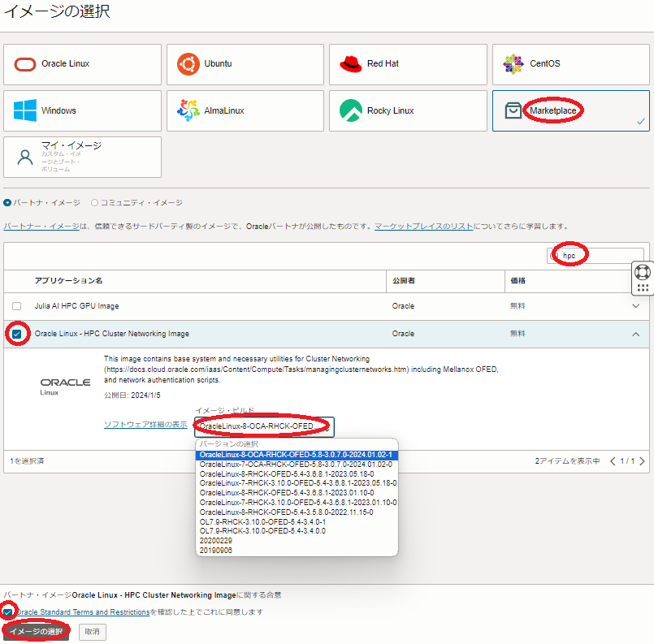Image resolution: width=654 pixels, height=644 pixels.
Task: Check the Julia AI HPC GPU Image checkbox
Action: coord(17,306)
